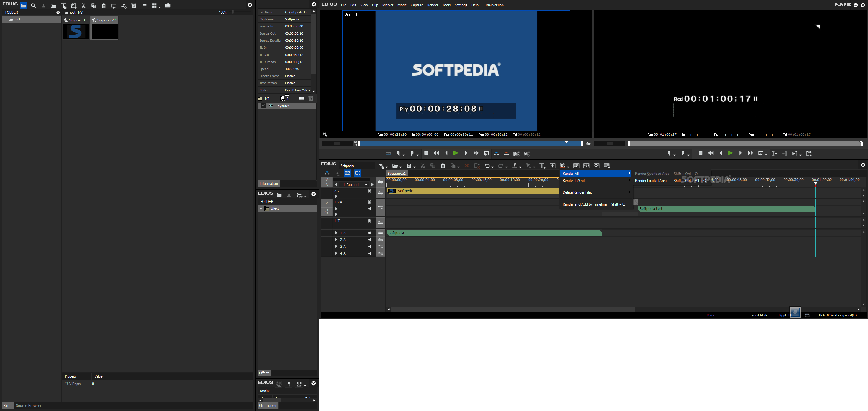
Task: Toggle video mute on the 2 V track
Action: [x=370, y=191]
